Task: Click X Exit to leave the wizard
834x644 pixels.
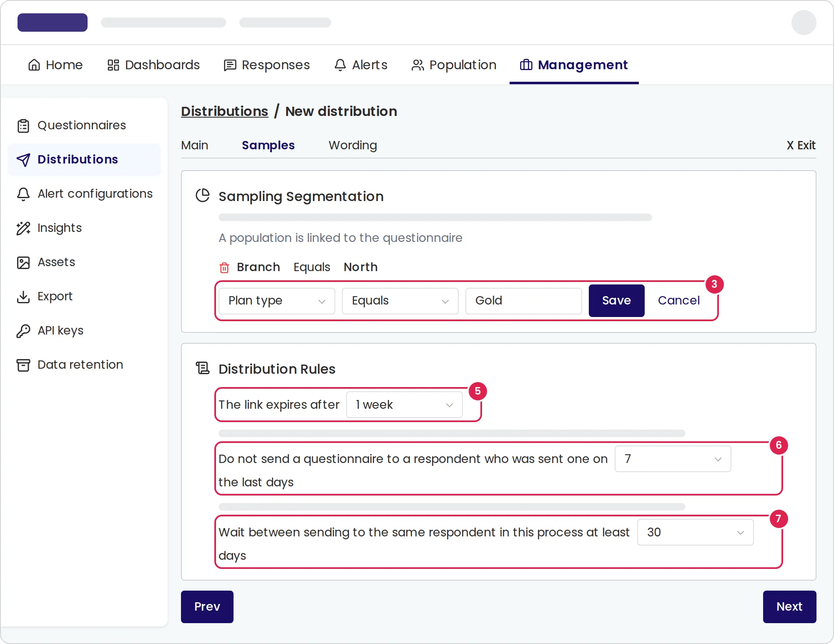Action: 801,145
